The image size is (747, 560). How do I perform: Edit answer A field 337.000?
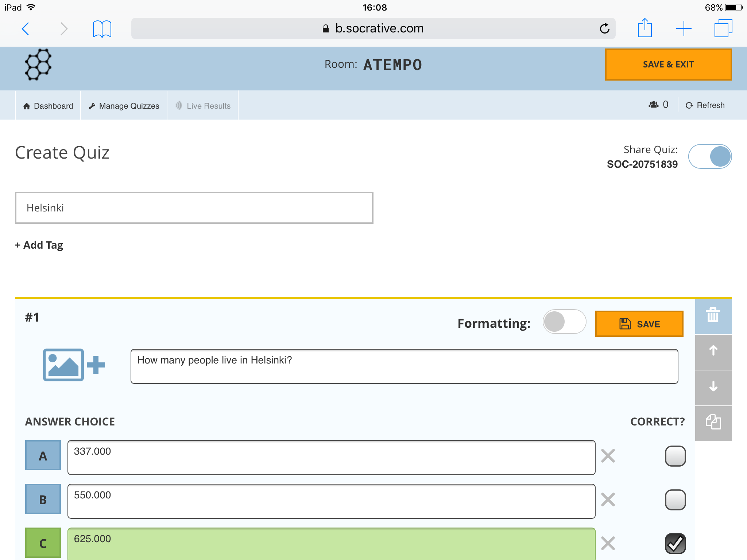(331, 458)
